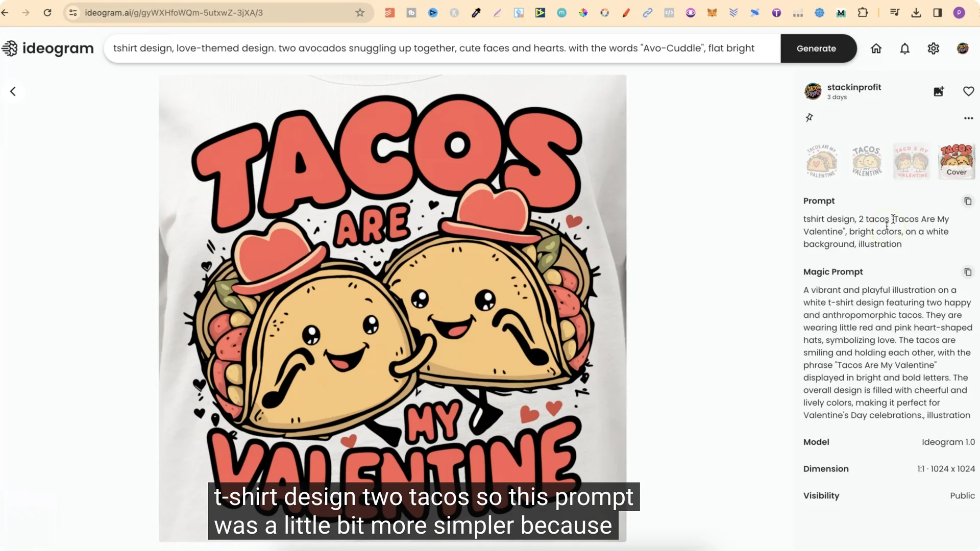Select the first taco thumbnail variant
980x551 pixels.
822,161
